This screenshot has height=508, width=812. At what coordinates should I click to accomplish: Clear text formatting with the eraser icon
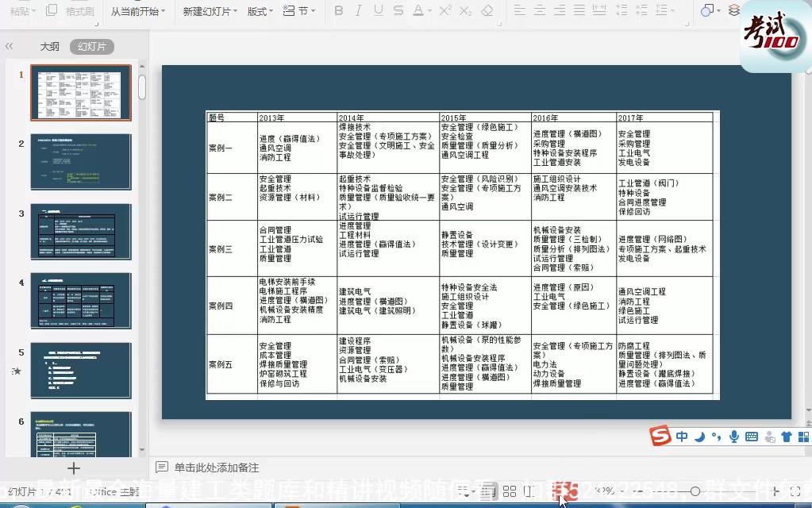pos(487,10)
